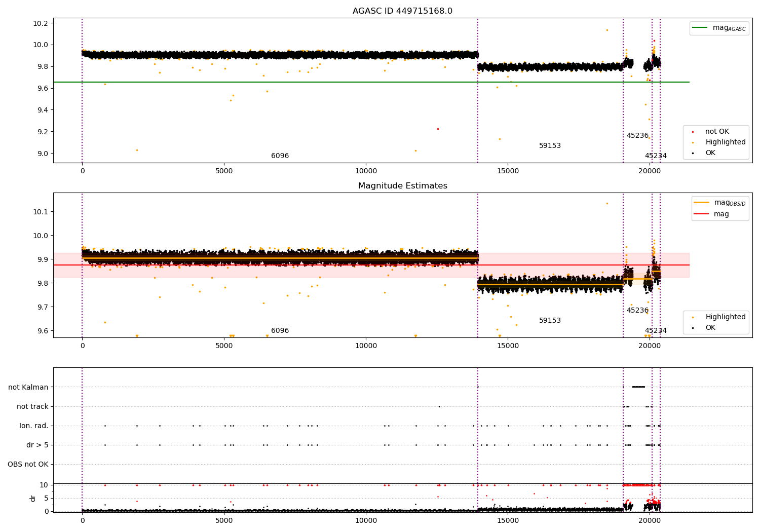Click the rotated 'dr' axis label in the bottom plot
The image size is (760, 532).
click(x=33, y=498)
